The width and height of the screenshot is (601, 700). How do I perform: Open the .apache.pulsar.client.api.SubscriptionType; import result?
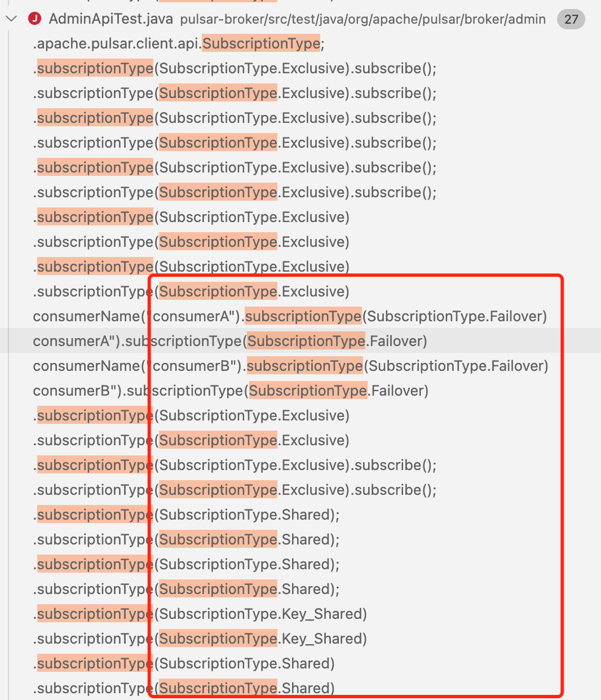[x=179, y=43]
